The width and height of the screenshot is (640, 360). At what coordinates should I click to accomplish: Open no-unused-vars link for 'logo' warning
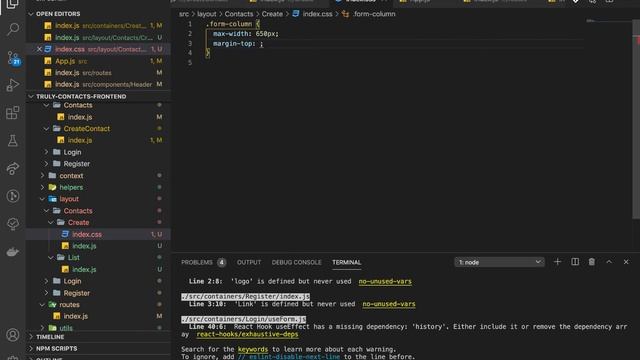point(385,281)
